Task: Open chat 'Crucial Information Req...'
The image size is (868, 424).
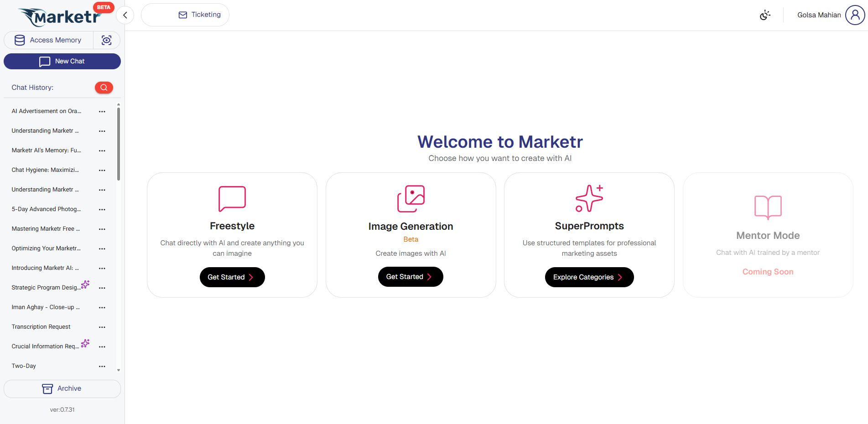Action: coord(45,346)
